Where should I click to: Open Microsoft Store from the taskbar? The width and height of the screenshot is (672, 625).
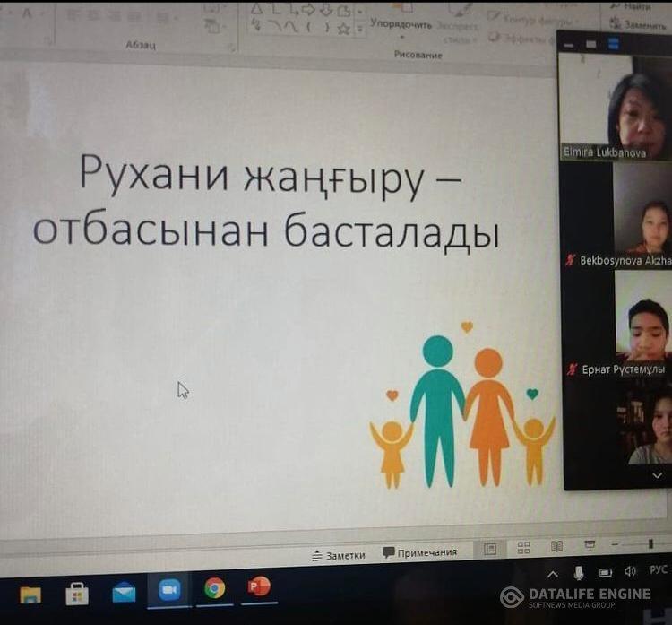tap(77, 595)
